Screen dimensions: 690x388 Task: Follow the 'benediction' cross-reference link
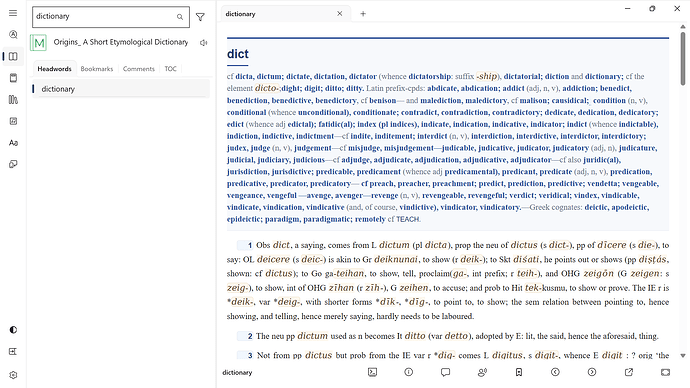247,100
